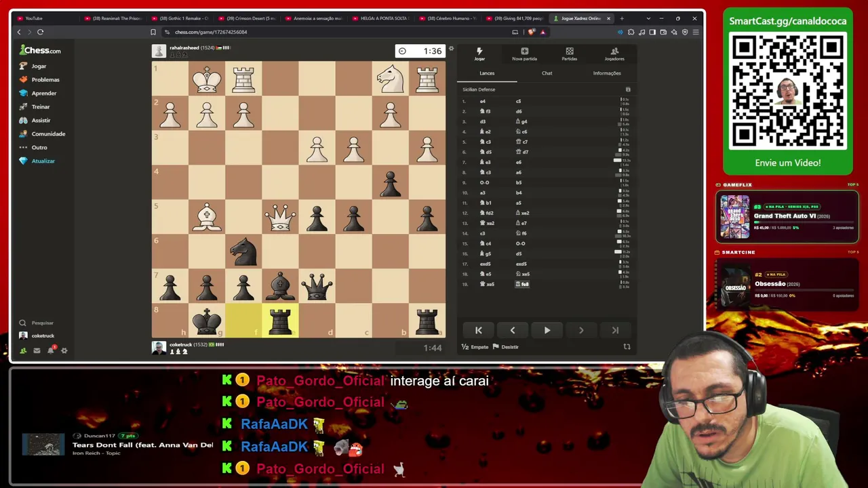This screenshot has height=488, width=868.
Task: Switch to the YouTube browser tab
Action: click(45, 18)
